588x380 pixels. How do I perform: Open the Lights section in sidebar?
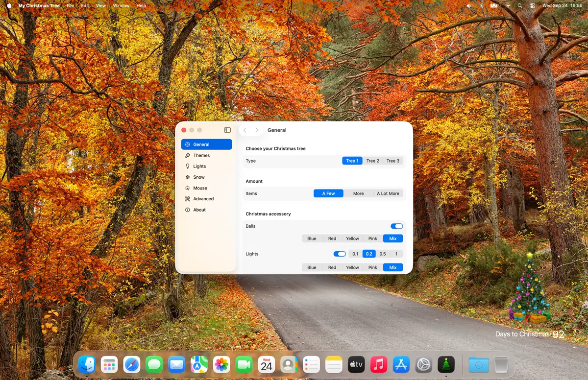point(199,166)
